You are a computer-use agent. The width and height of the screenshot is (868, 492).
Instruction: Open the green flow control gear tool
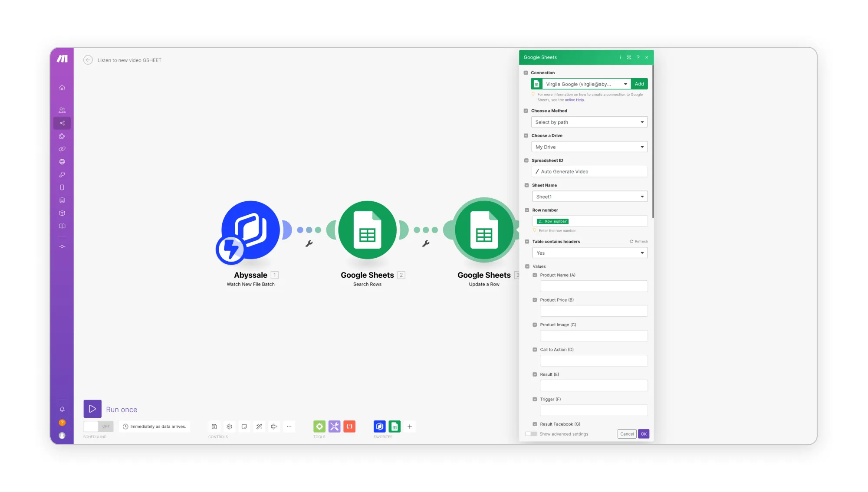319,426
